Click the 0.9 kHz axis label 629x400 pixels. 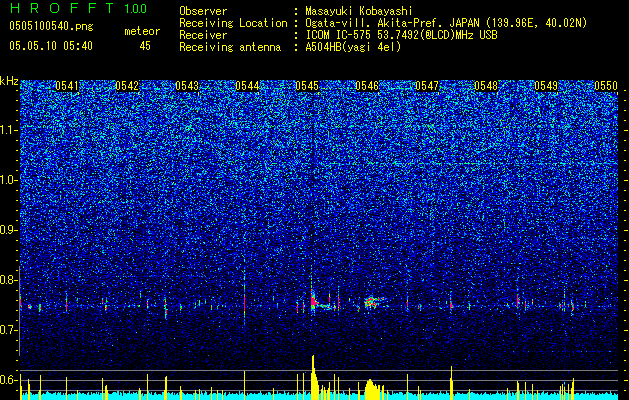coord(8,230)
